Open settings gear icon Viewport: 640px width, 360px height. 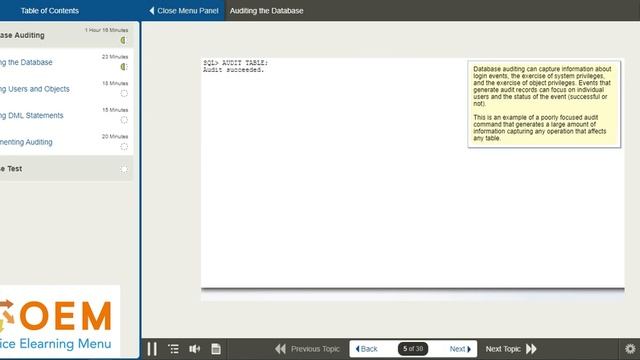[630, 349]
